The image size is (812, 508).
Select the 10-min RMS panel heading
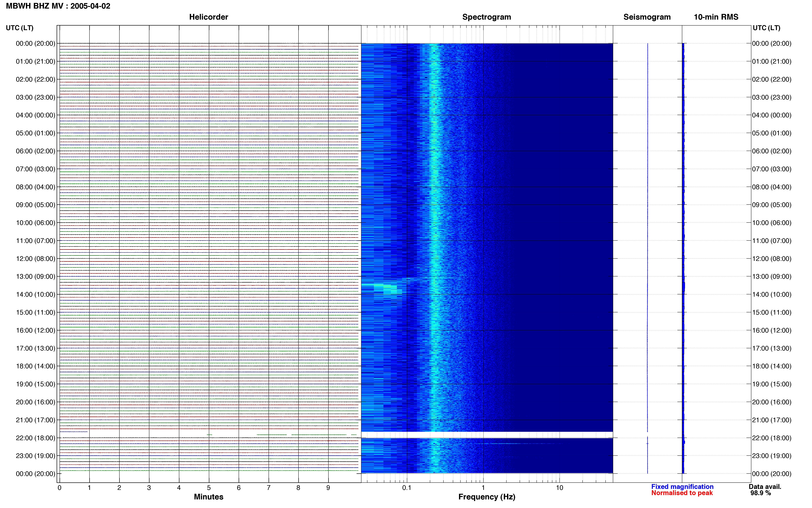coord(716,17)
